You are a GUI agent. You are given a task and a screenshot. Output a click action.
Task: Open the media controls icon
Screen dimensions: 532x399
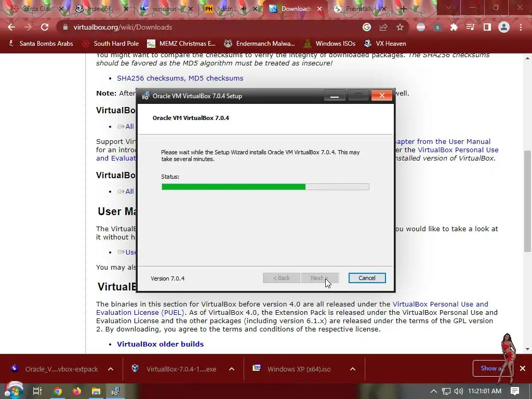point(471,27)
